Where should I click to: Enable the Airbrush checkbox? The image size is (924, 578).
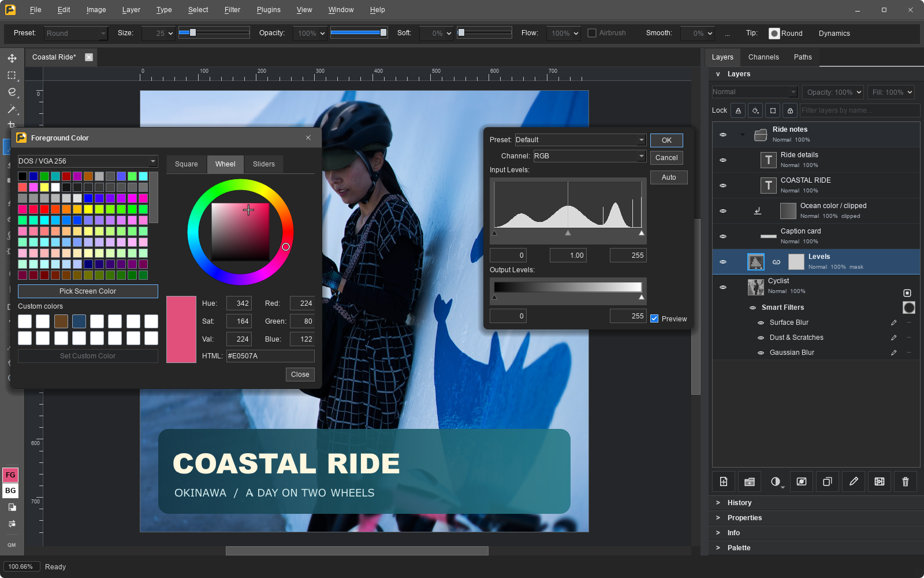[x=592, y=33]
